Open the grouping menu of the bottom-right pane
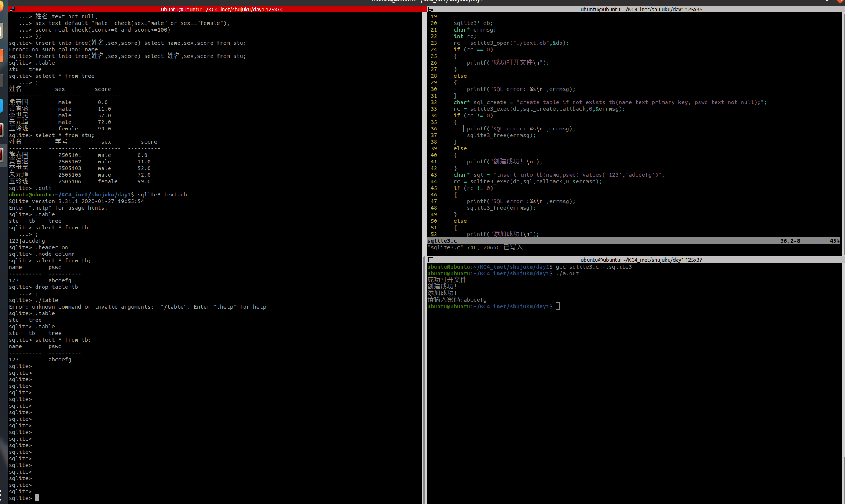The height and width of the screenshot is (504, 845). coord(431,260)
